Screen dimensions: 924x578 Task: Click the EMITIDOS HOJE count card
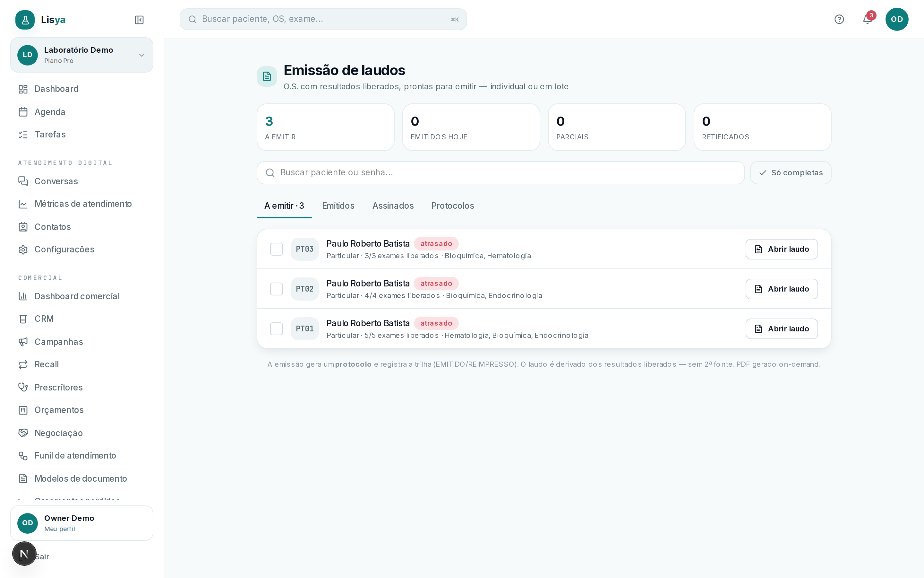471,127
